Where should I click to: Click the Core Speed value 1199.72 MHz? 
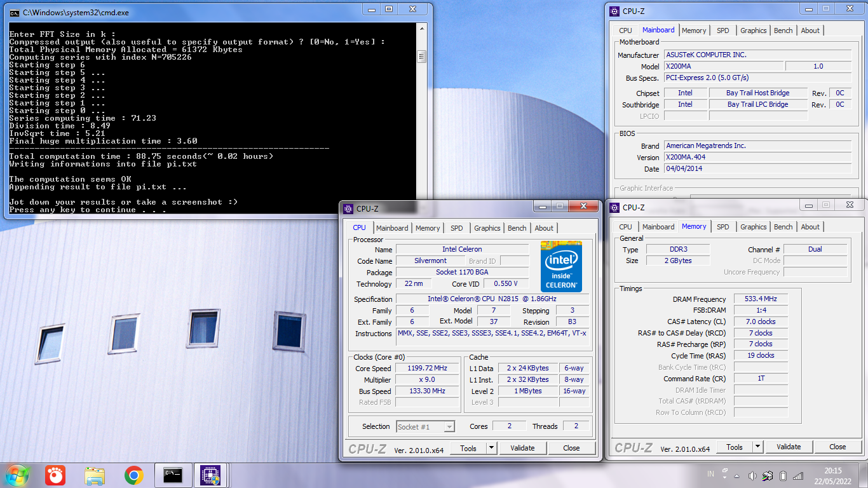point(428,369)
